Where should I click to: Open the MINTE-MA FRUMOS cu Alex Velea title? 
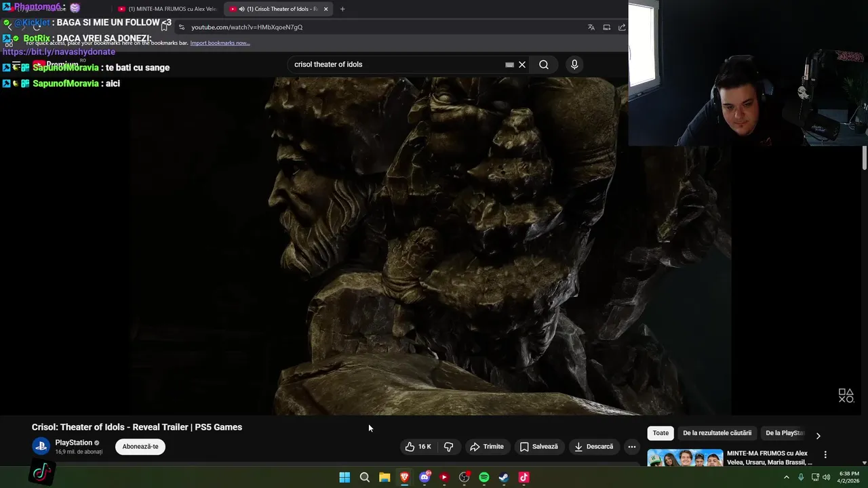point(769,457)
